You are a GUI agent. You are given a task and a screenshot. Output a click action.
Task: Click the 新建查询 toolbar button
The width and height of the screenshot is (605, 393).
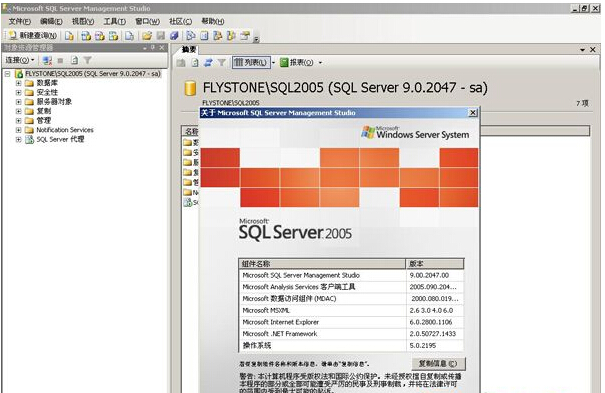point(33,36)
